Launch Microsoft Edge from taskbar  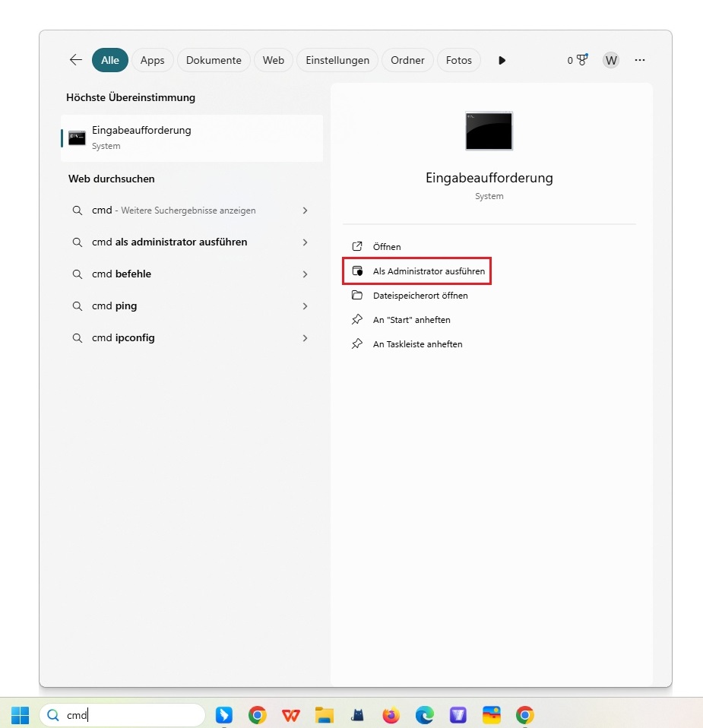point(424,715)
